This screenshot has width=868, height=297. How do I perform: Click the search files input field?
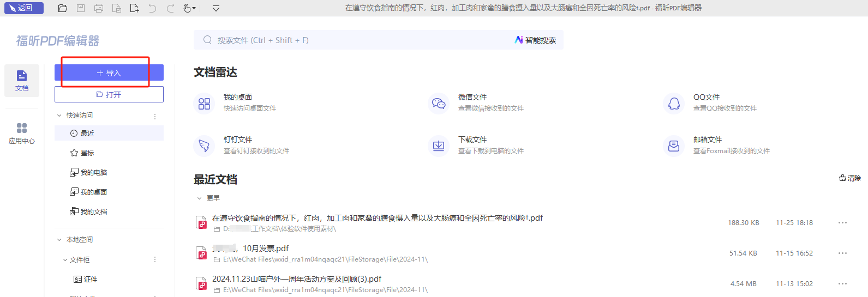click(349, 40)
